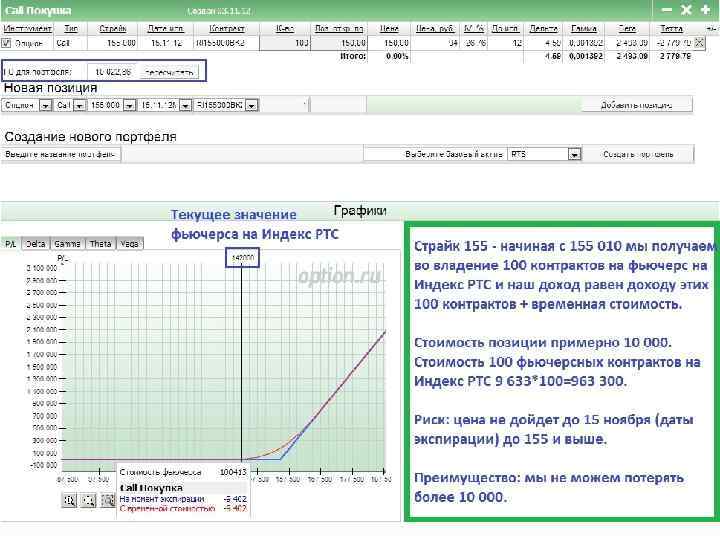This screenshot has width=720, height=540.
Task: Open the 15.11.12 expiry date dropdown
Action: [x=185, y=106]
